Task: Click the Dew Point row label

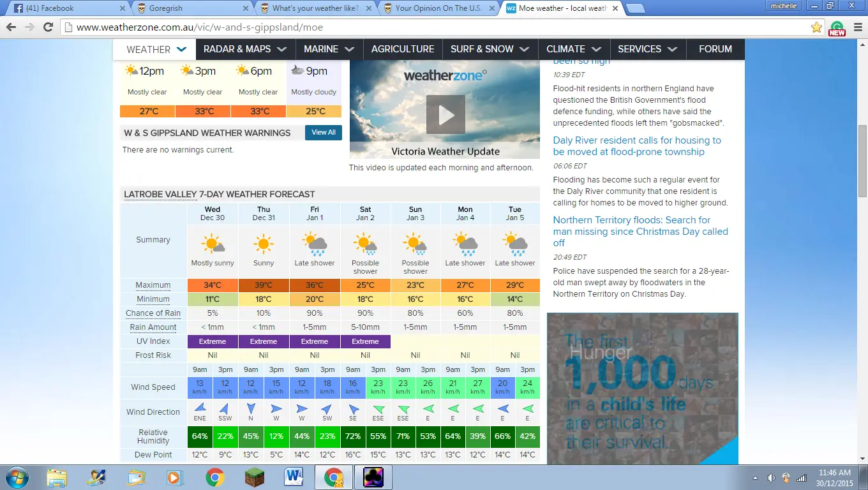Action: tap(153, 455)
